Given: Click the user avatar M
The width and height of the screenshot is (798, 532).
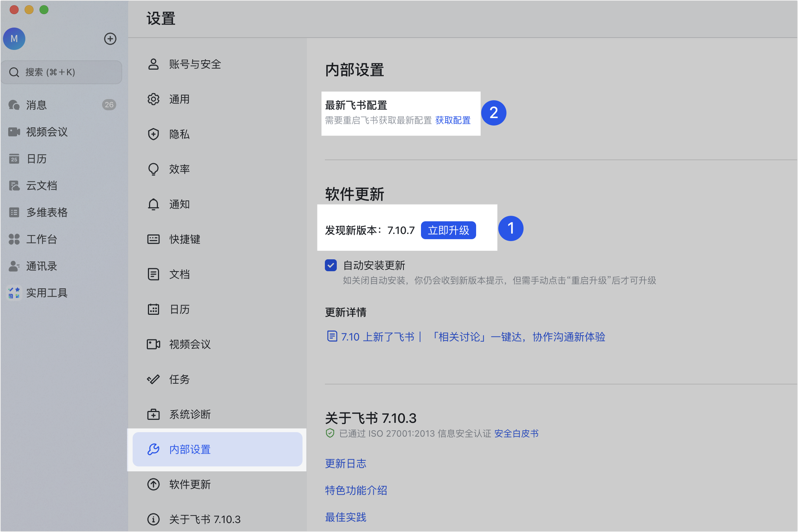Looking at the screenshot, I should tap(14, 39).
